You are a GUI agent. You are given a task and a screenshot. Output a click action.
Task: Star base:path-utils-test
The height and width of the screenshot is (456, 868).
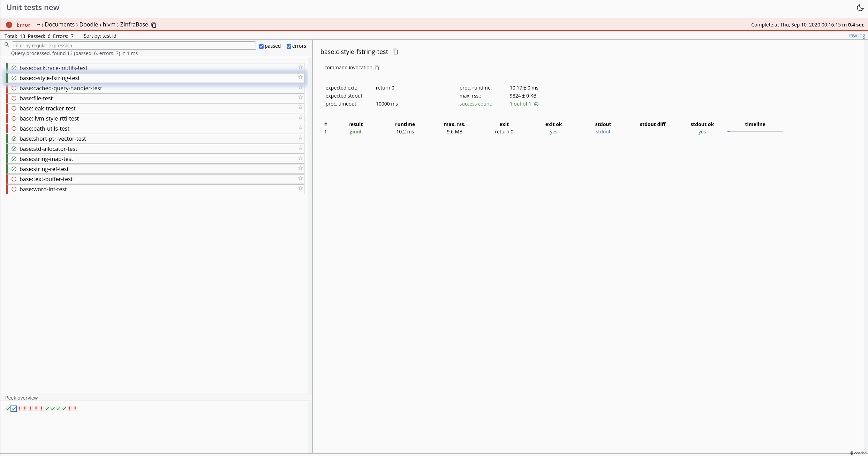pyautogui.click(x=300, y=127)
